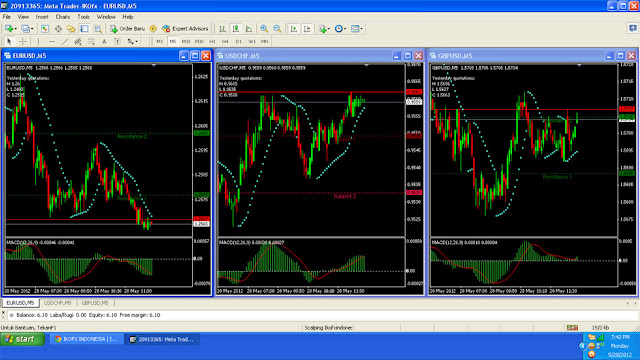Open the Tools menu
Image resolution: width=640 pixels, height=360 pixels.
pyautogui.click(x=83, y=17)
